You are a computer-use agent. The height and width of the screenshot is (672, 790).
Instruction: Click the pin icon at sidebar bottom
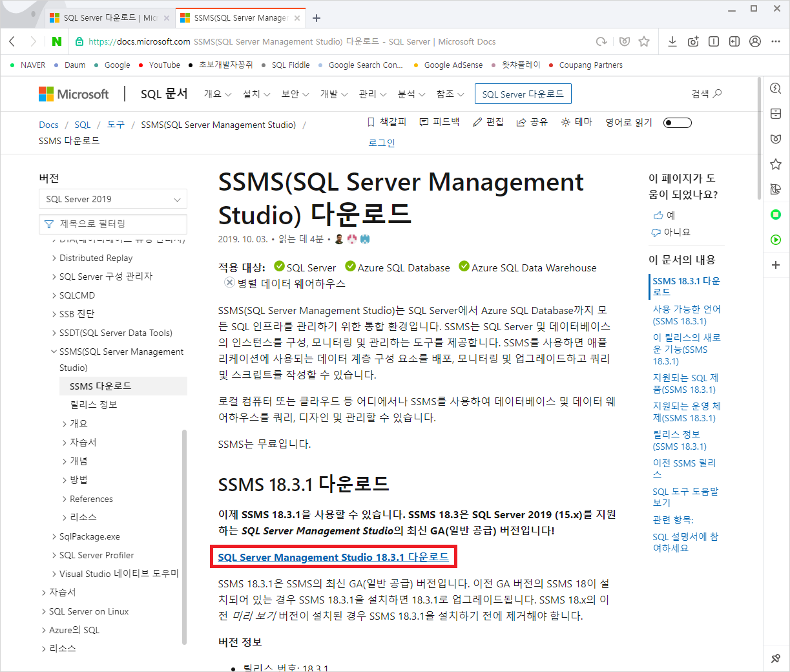coord(776,658)
